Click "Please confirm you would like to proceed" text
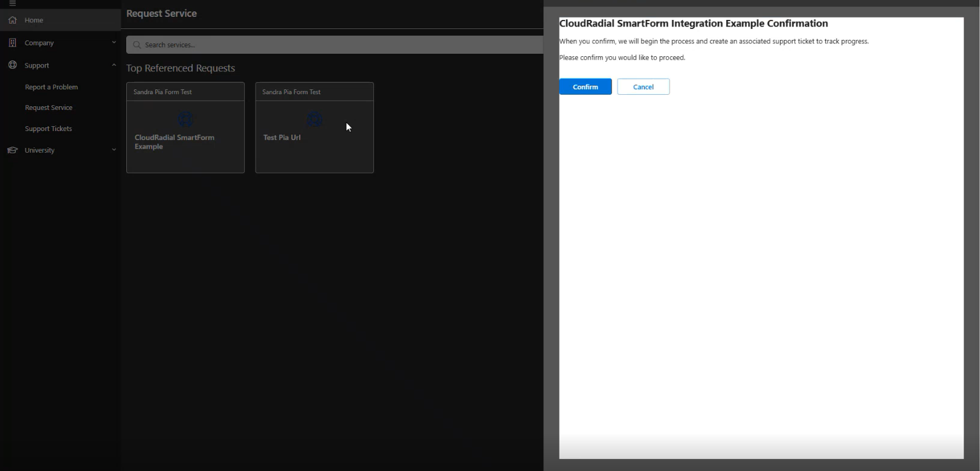The image size is (980, 471). (622, 58)
